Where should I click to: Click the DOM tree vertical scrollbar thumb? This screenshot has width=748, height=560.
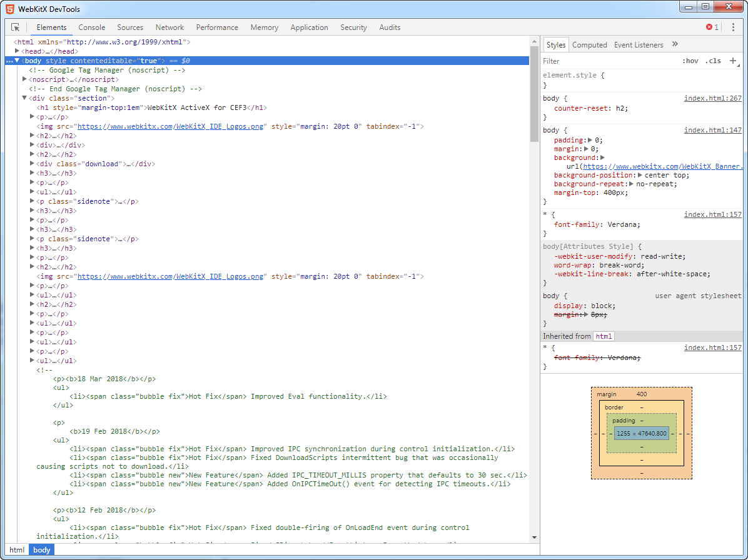[534, 94]
